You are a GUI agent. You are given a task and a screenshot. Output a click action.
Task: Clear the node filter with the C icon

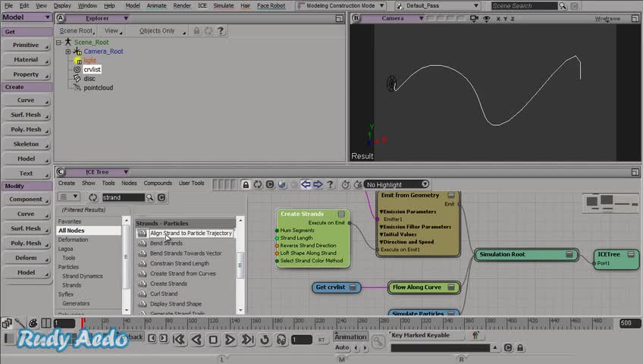click(162, 198)
